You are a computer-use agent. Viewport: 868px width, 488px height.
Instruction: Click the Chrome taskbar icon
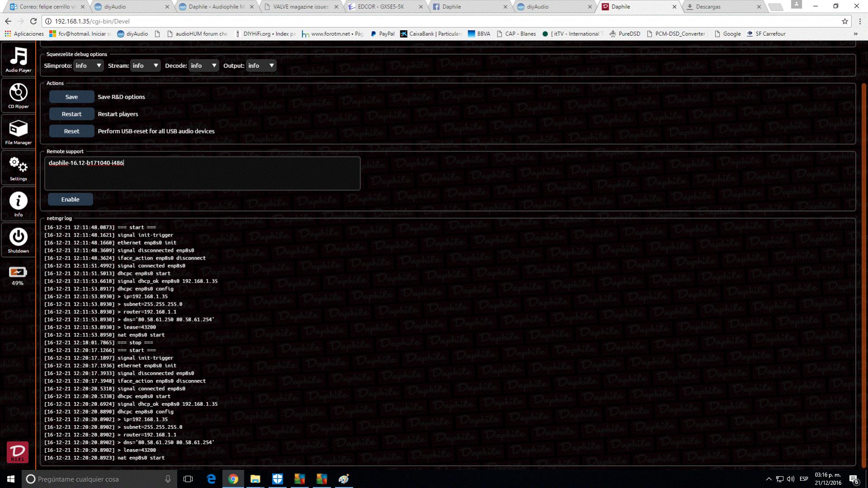233,479
